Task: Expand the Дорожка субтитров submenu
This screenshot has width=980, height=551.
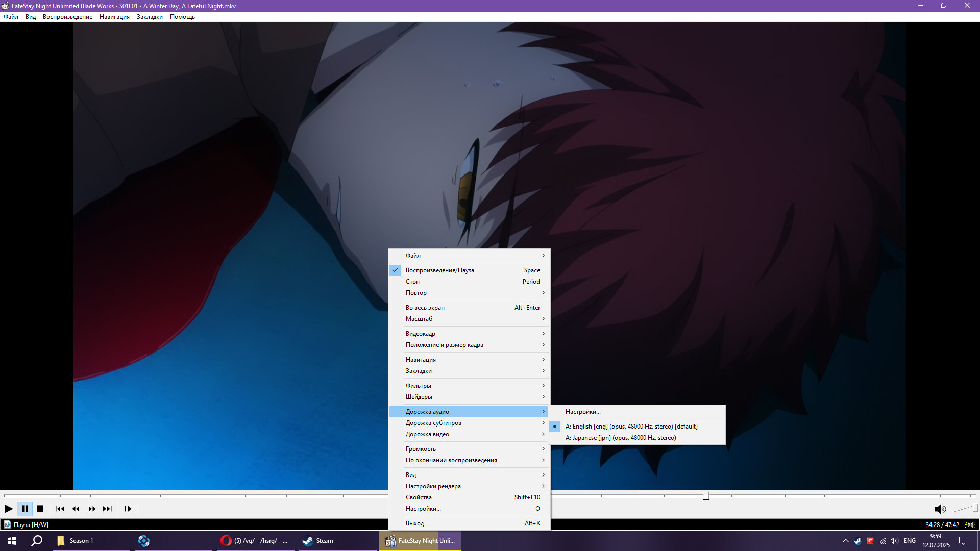Action: (470, 423)
